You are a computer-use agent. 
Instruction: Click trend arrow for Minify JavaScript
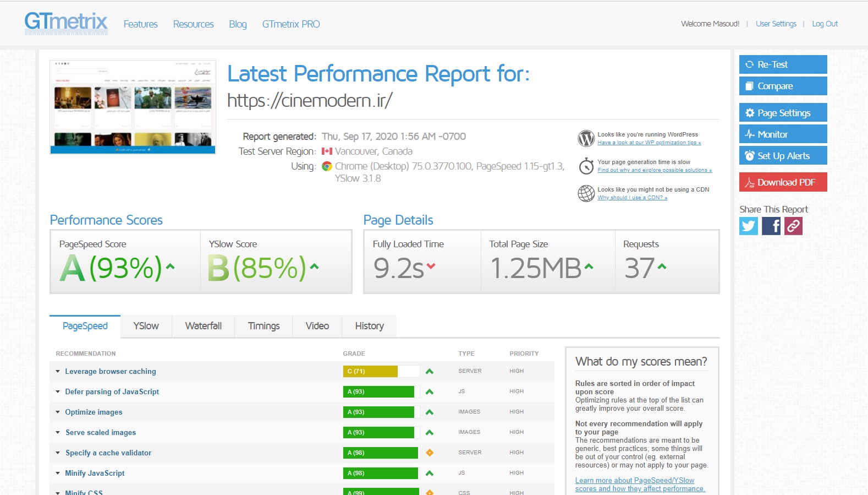(x=430, y=474)
